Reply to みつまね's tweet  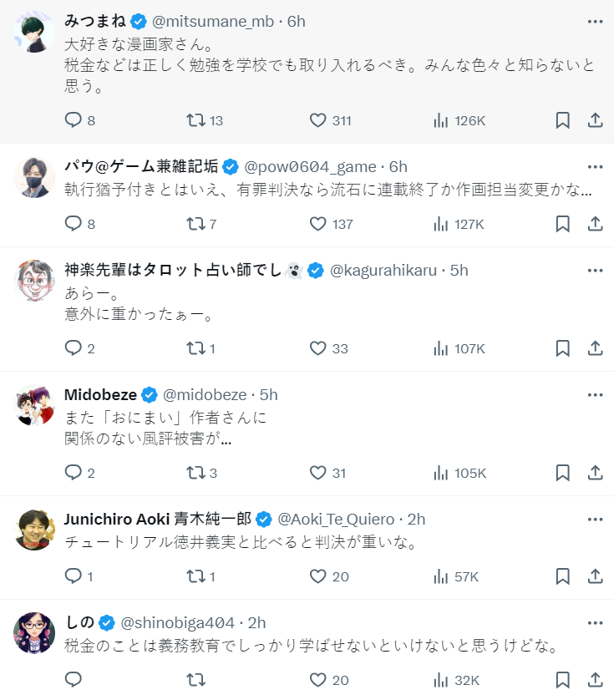74,120
